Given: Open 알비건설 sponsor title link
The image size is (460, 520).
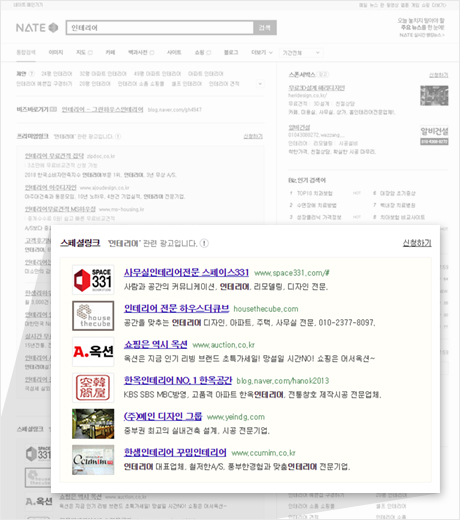Looking at the screenshot, I should 299,128.
